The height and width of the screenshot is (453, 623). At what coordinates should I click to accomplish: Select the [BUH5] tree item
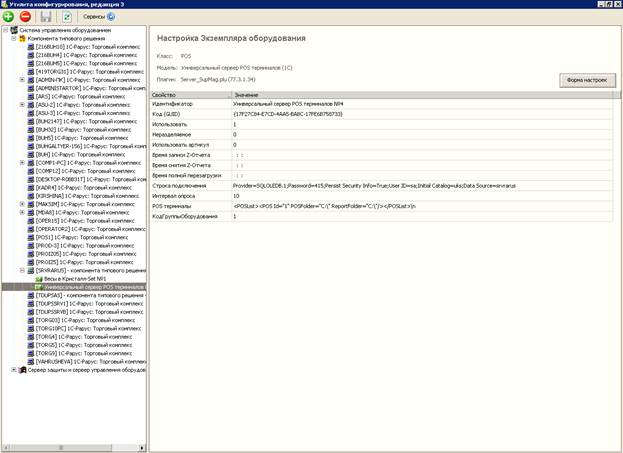tap(82, 138)
